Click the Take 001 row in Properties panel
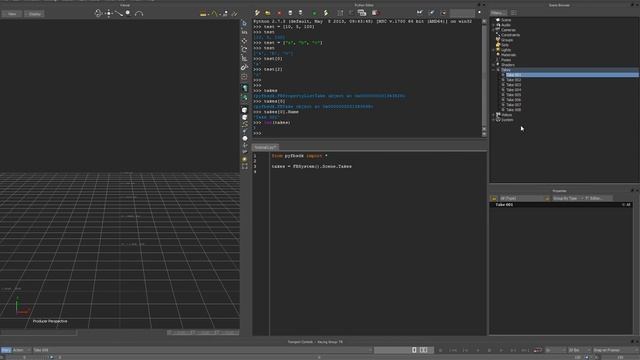 coord(561,205)
